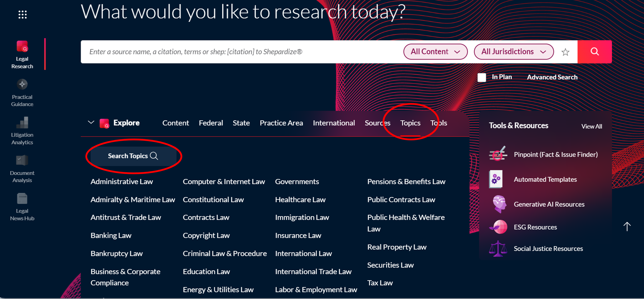The height and width of the screenshot is (299, 644).
Task: Open Advanced Search link
Action: point(552,77)
